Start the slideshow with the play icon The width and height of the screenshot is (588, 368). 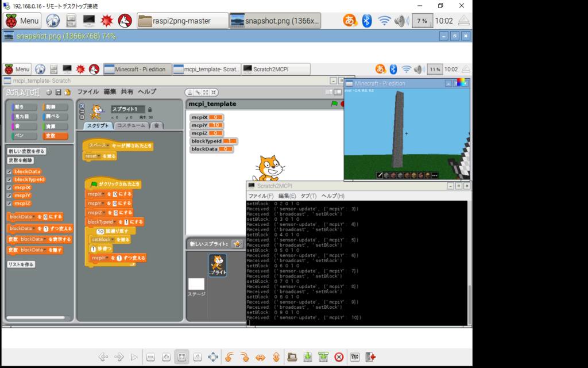coord(134,356)
